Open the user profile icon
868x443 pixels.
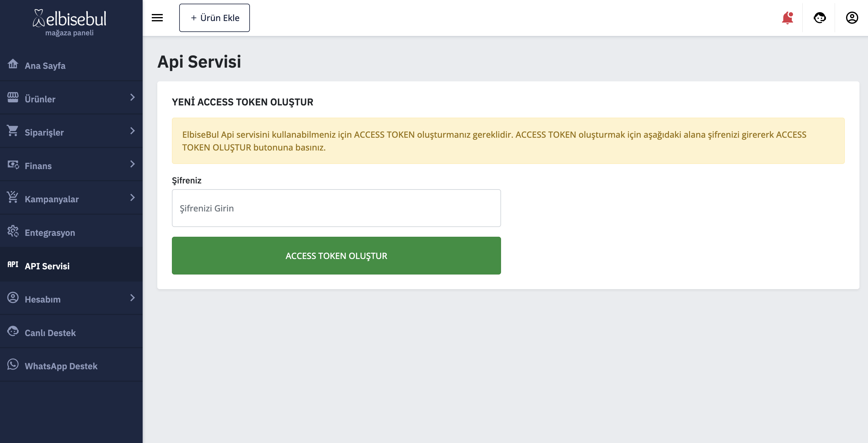coord(852,18)
